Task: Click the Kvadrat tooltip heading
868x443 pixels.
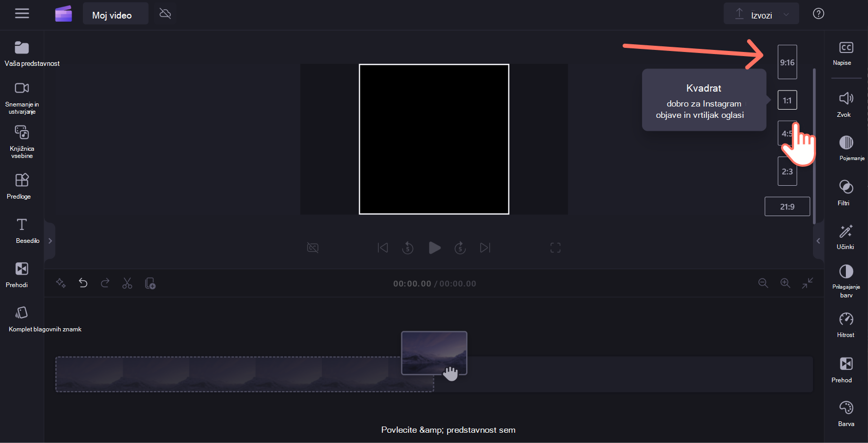Action: click(x=704, y=88)
